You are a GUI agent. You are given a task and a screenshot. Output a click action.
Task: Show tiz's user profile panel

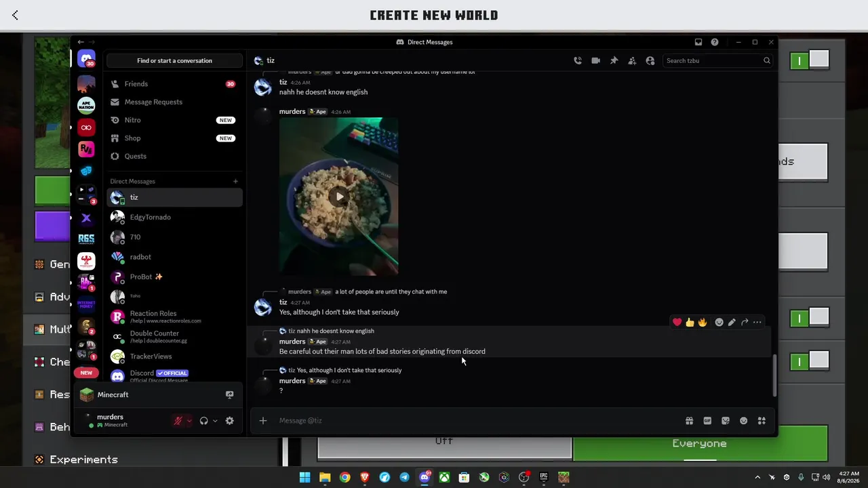tap(650, 60)
